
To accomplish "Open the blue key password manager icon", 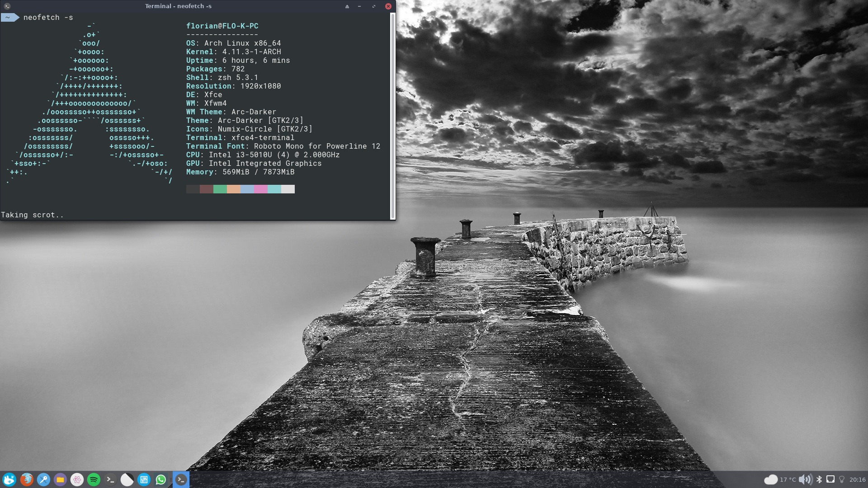I will pyautogui.click(x=43, y=479).
